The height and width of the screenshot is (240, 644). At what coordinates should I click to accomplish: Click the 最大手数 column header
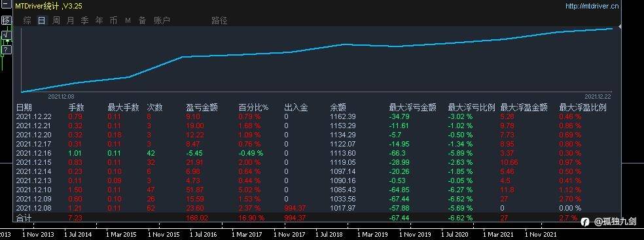click(x=123, y=107)
